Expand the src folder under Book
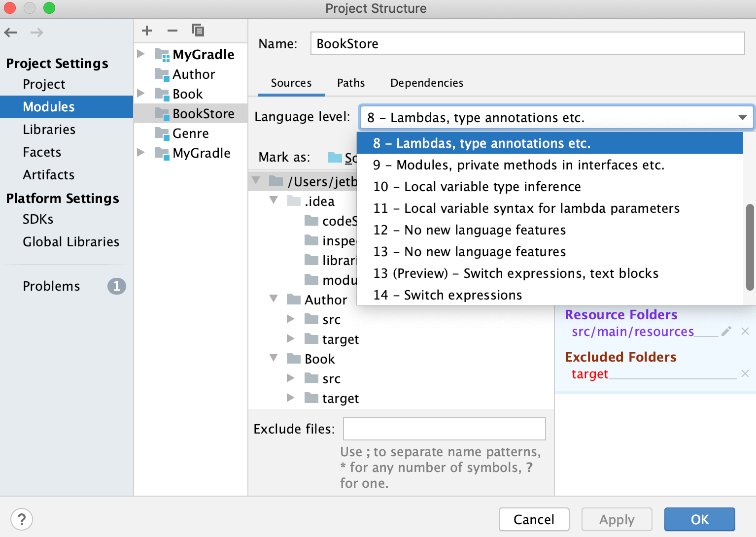Screen dimensions: 756x537 tap(291, 378)
